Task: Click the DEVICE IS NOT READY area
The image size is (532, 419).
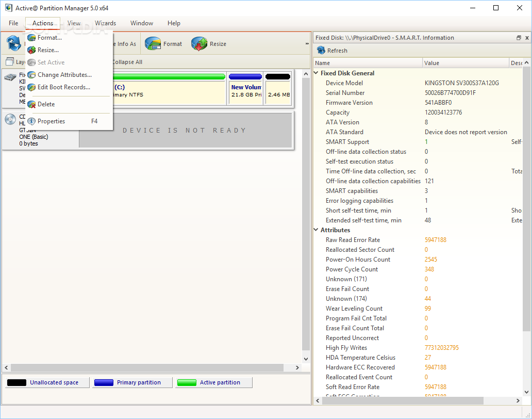Action: 186,131
